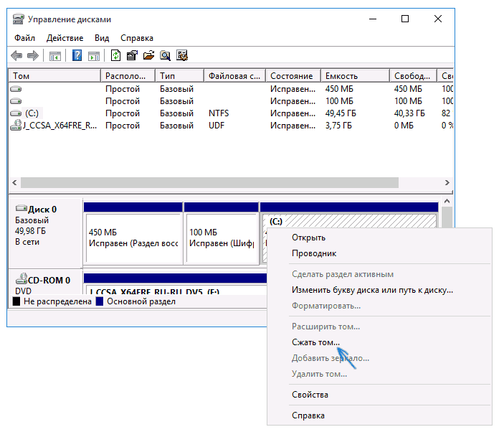Image resolution: width=504 pixels, height=432 pixels.
Task: Select the 100 МБ partition block
Action: pyautogui.click(x=222, y=233)
